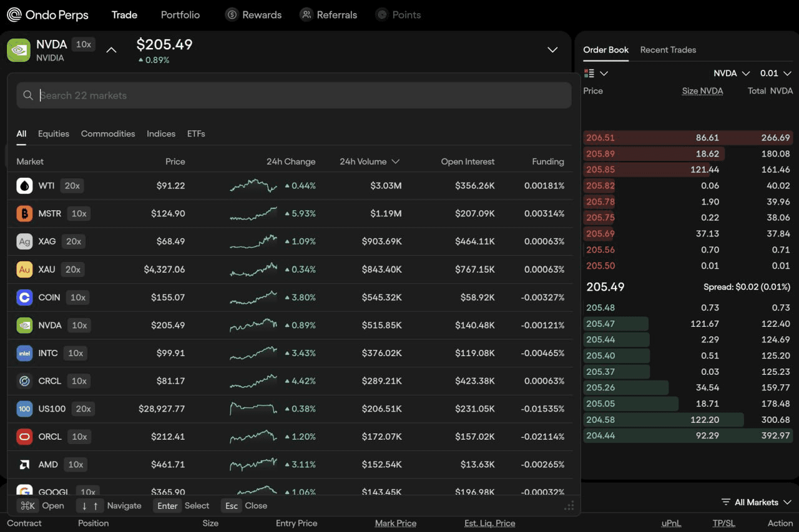Switch to the Recent Trades tab
799x532 pixels.
click(668, 50)
